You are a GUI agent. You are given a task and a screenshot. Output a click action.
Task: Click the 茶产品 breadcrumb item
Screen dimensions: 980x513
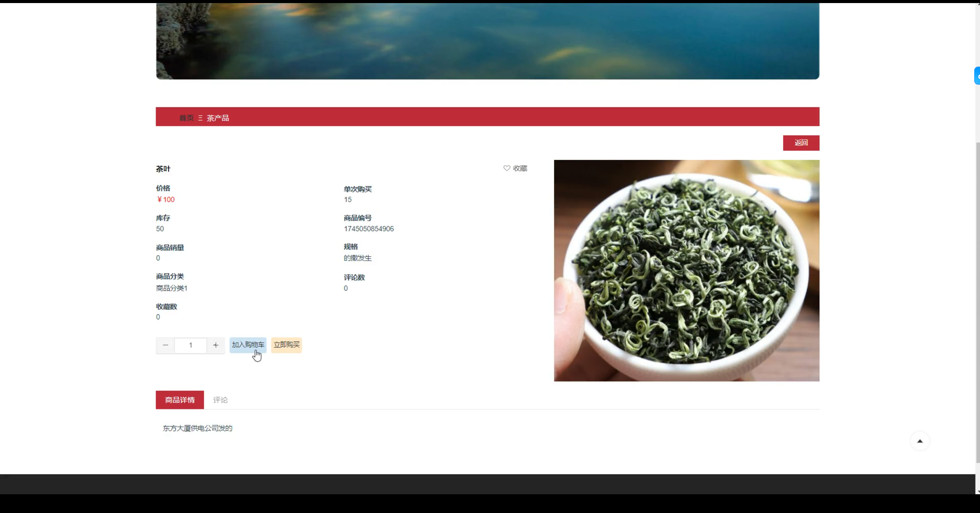tap(218, 118)
